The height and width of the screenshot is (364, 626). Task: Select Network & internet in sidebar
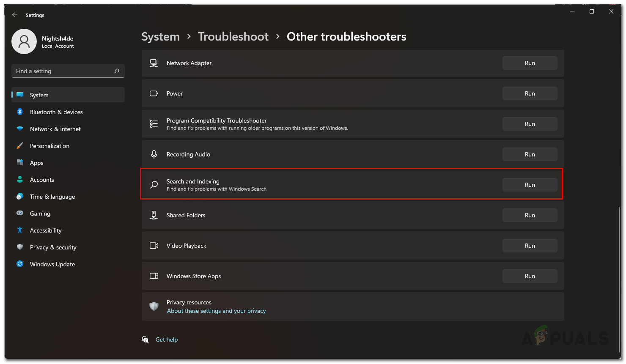55,129
